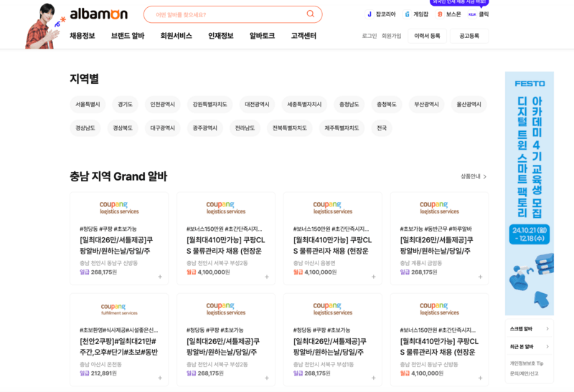574x392 pixels.
Task: Select the 서울특별시 region chip
Action: point(88,105)
